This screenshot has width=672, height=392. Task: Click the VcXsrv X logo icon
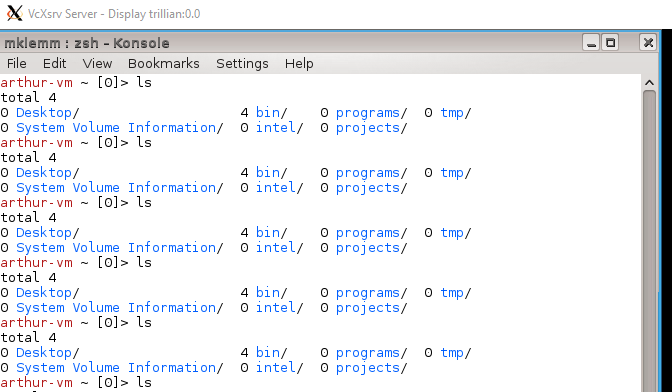(x=14, y=13)
